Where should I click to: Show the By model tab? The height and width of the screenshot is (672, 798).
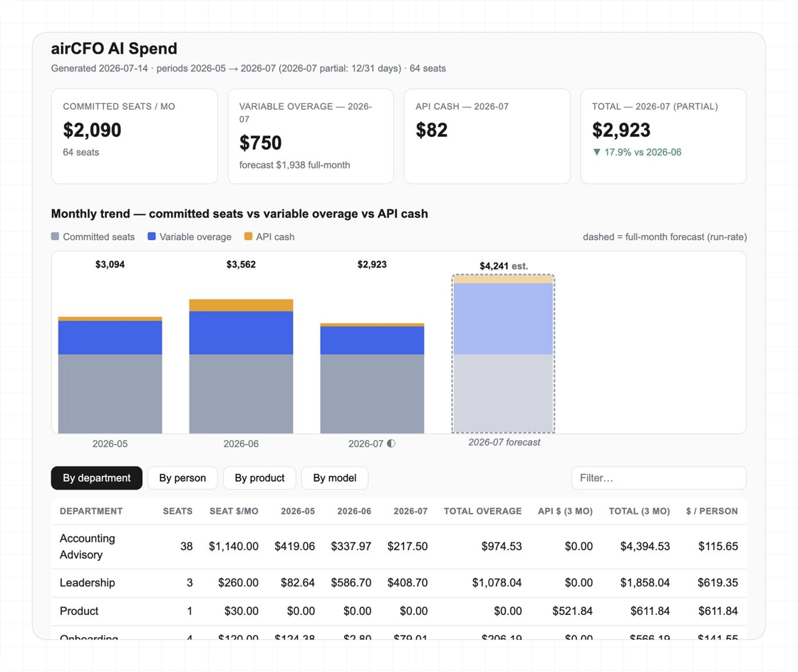335,478
